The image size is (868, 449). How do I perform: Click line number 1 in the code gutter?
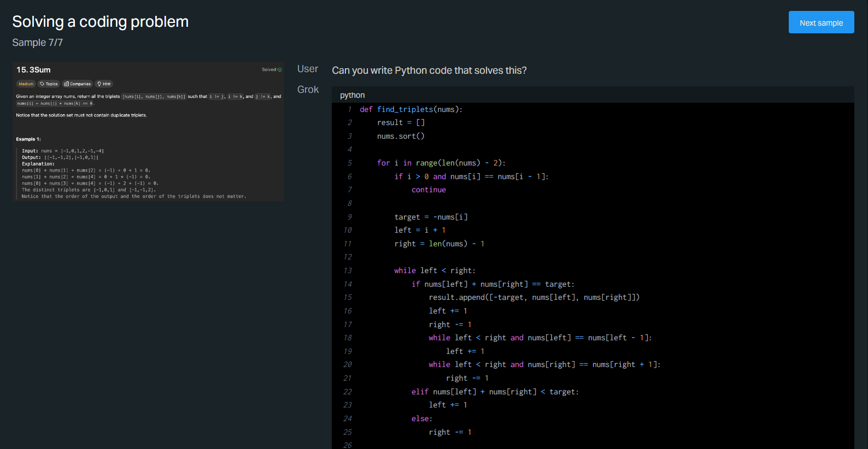click(x=350, y=109)
